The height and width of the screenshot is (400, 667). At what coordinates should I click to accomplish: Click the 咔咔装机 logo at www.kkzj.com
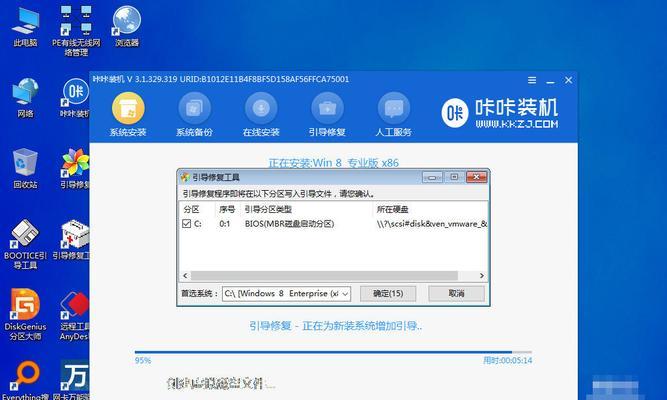tap(500, 113)
